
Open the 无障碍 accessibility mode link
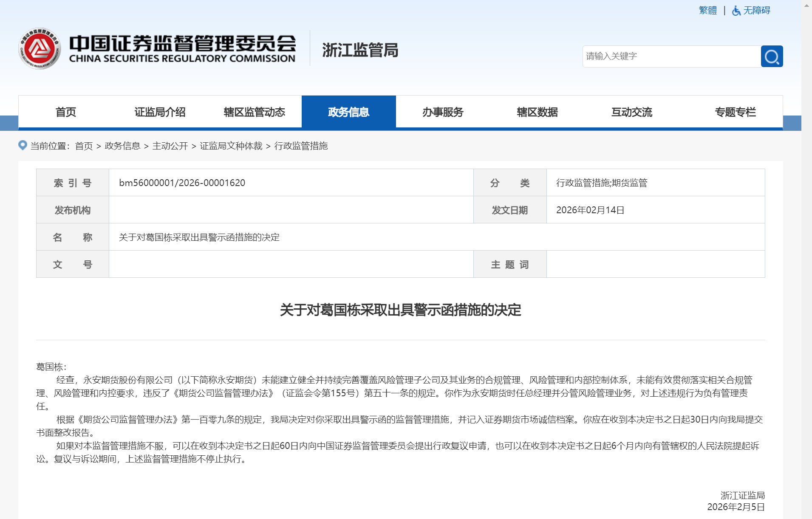click(x=756, y=11)
